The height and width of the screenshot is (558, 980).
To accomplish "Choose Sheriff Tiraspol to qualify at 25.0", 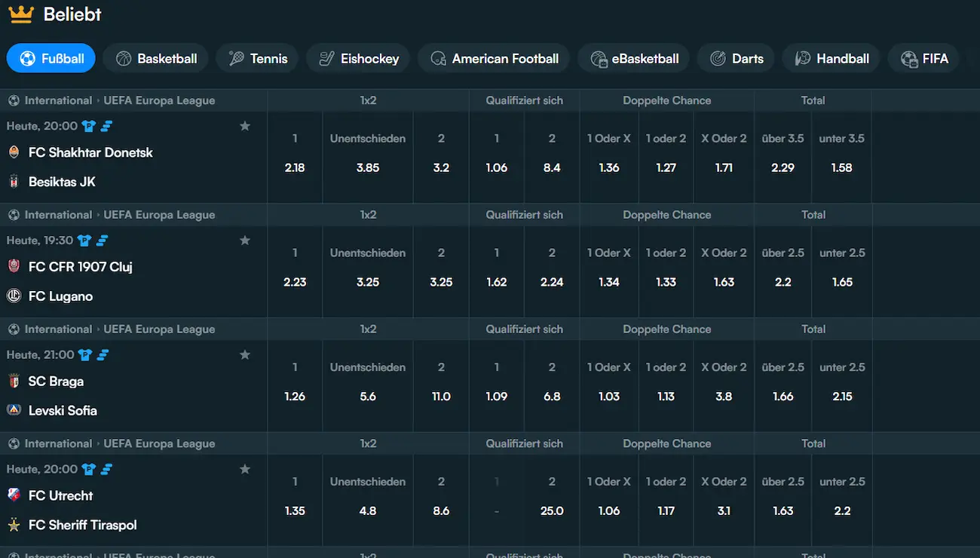I will pos(552,501).
